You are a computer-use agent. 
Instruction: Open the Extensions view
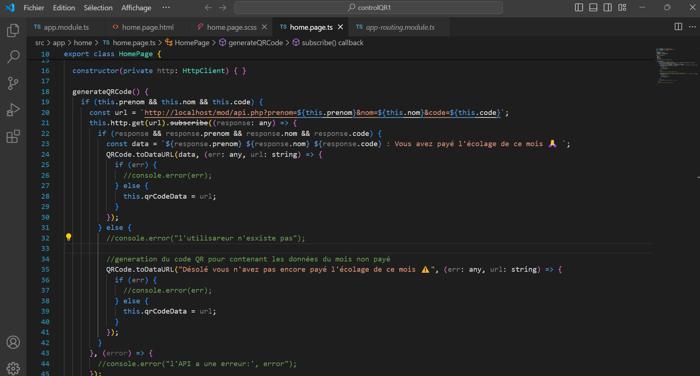click(x=13, y=136)
